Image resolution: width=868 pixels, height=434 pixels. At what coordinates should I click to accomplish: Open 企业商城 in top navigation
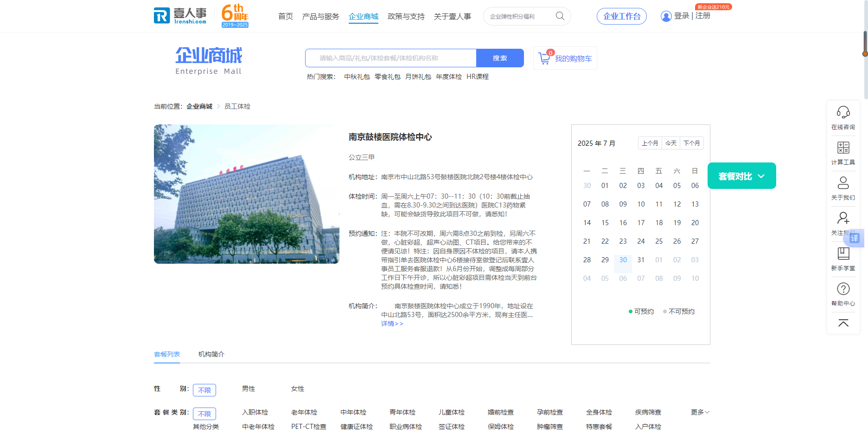point(364,17)
